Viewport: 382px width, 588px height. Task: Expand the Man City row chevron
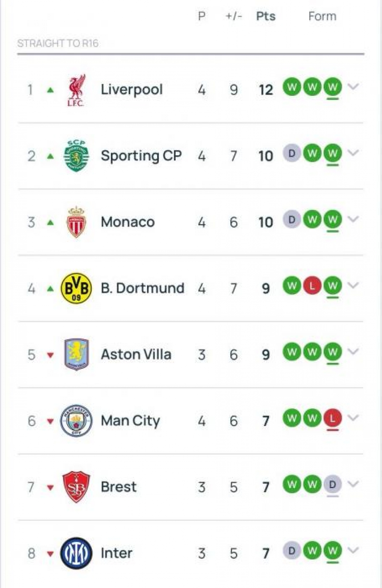(x=353, y=418)
